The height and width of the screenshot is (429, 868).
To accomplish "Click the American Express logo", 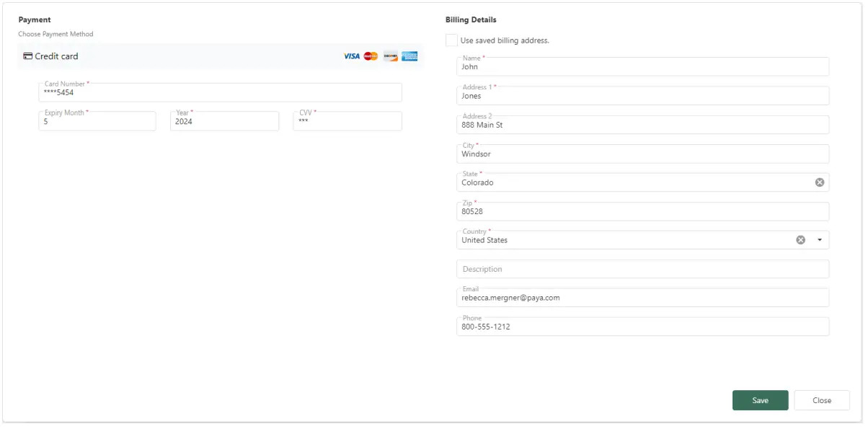I will click(x=409, y=56).
